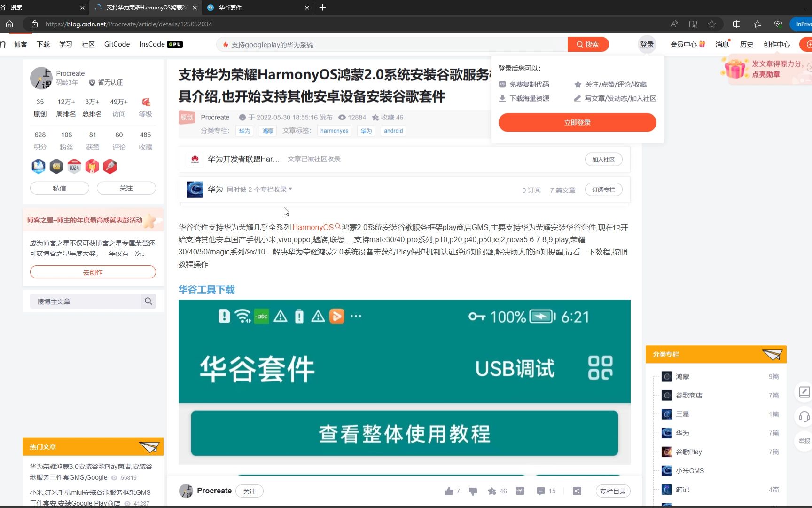Click the browser address bar URL
Viewport: 812px width, 508px height.
[x=129, y=24]
